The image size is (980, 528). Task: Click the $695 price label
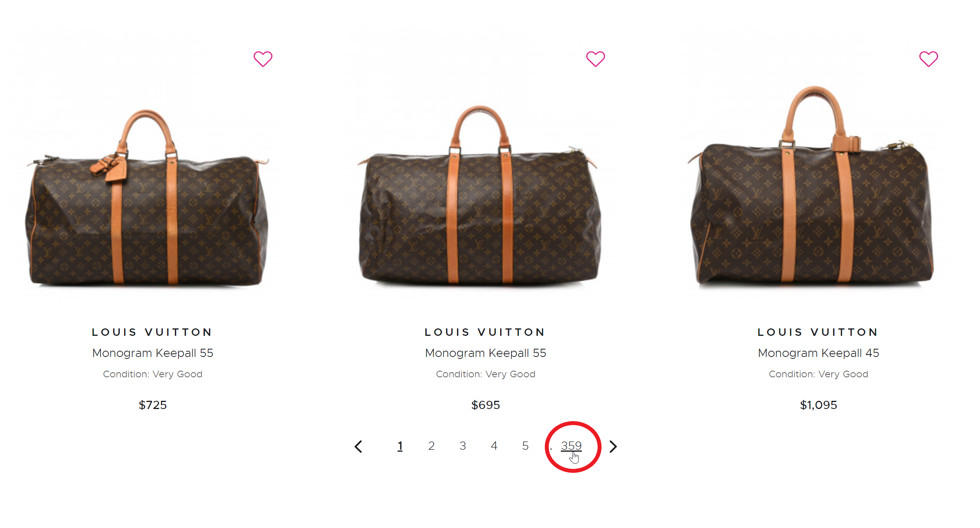click(485, 405)
